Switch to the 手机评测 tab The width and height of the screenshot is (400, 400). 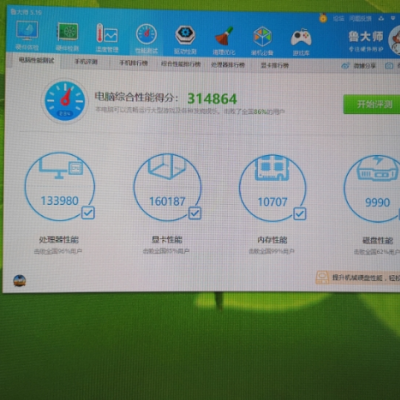pos(86,62)
